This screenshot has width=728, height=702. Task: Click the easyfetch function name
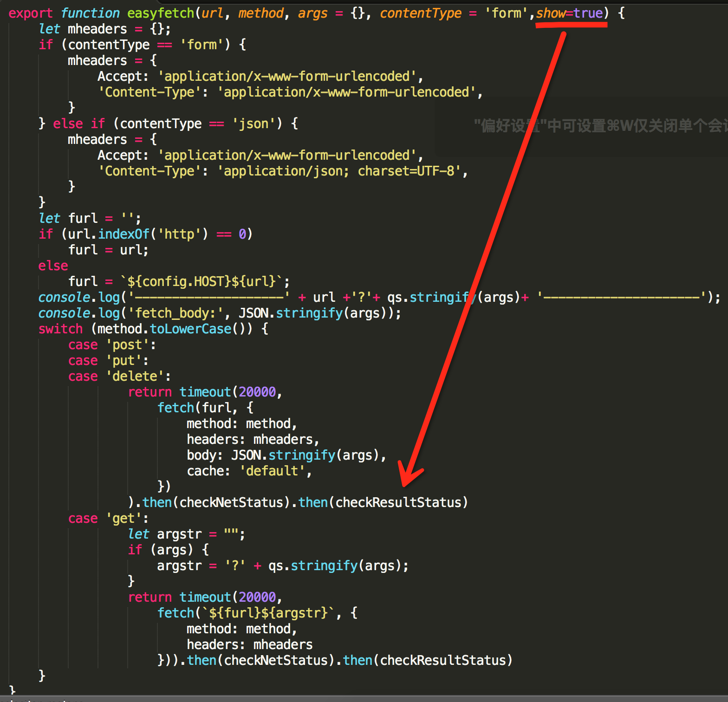160,13
